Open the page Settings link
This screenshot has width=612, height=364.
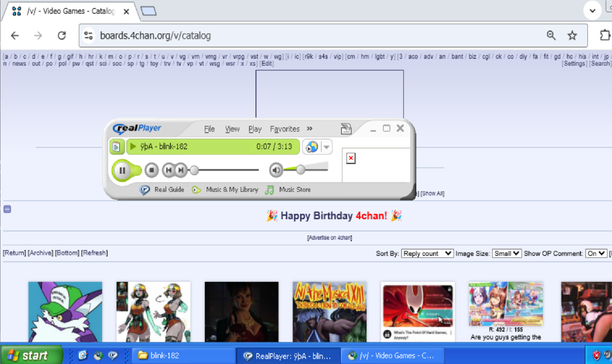click(x=574, y=64)
